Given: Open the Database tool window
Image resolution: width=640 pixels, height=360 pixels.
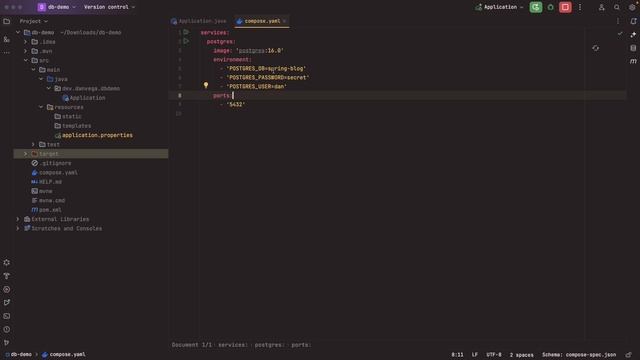Looking at the screenshot, I should coord(633,48).
